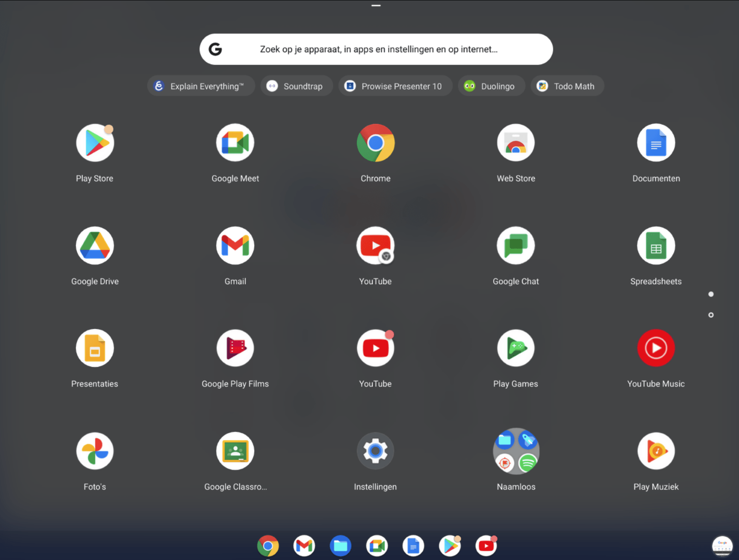Open the Web Store app

tap(516, 143)
